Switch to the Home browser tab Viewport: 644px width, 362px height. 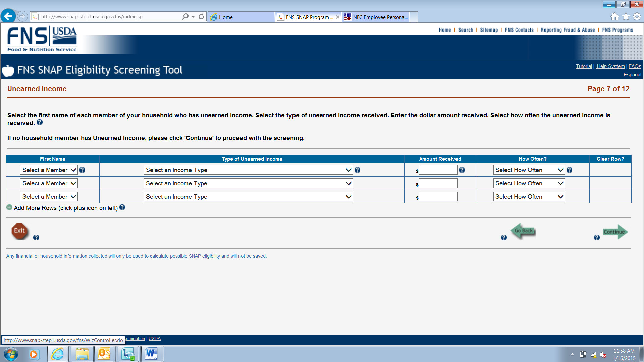tap(241, 17)
